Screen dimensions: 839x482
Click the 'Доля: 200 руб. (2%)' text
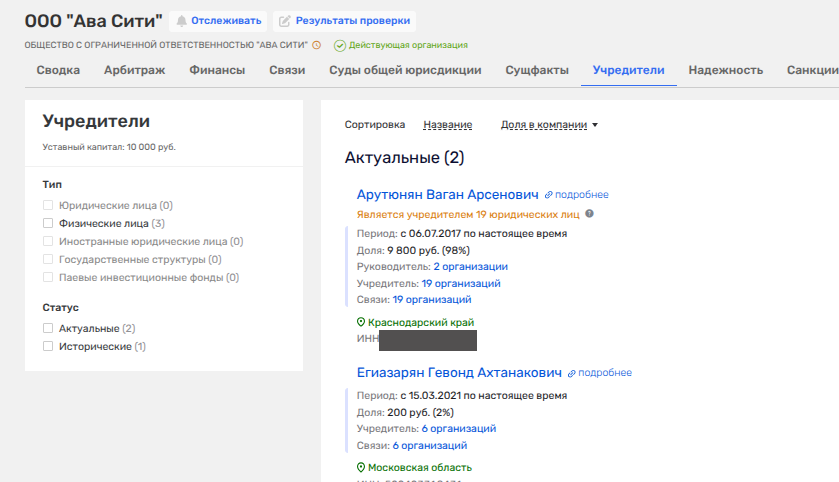coord(405,412)
